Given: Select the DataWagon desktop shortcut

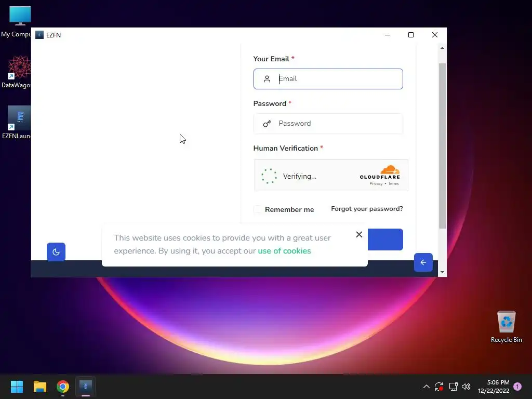Looking at the screenshot, I should click(16, 72).
